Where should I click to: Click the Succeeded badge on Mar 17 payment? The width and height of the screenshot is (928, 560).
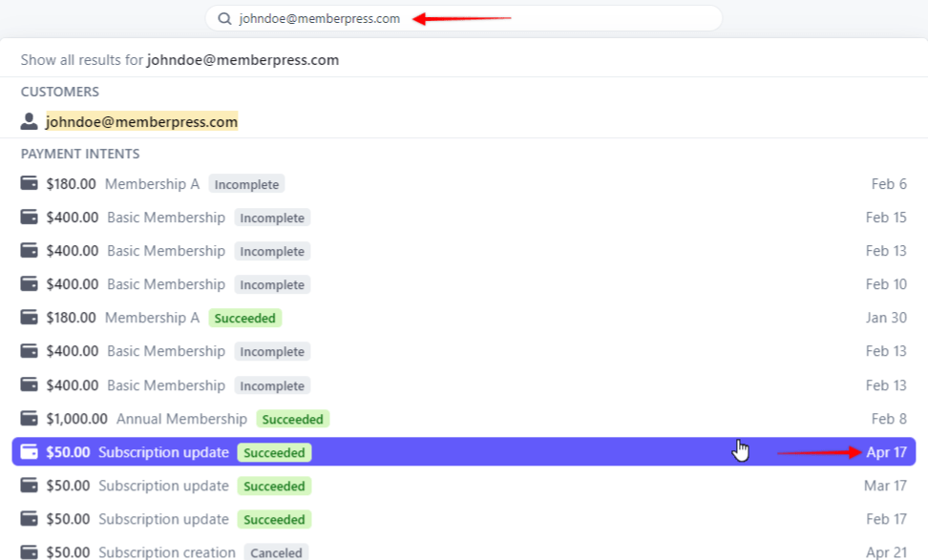click(x=275, y=487)
